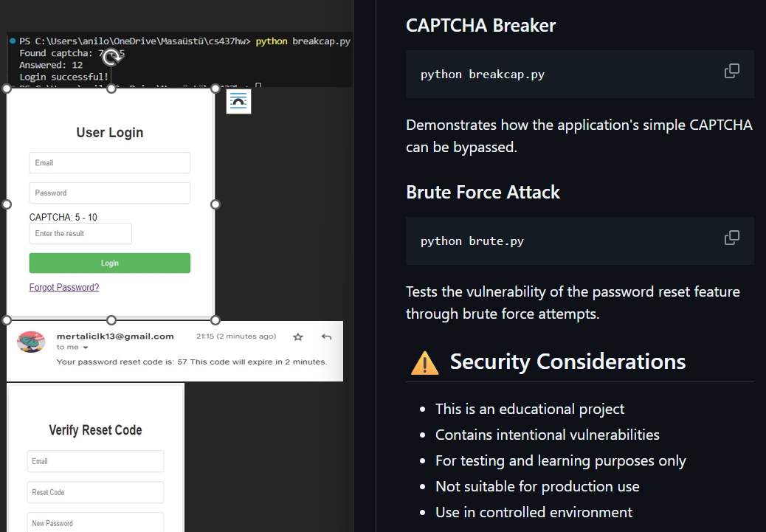
Task: Click the Password field in User Login
Action: (x=110, y=193)
